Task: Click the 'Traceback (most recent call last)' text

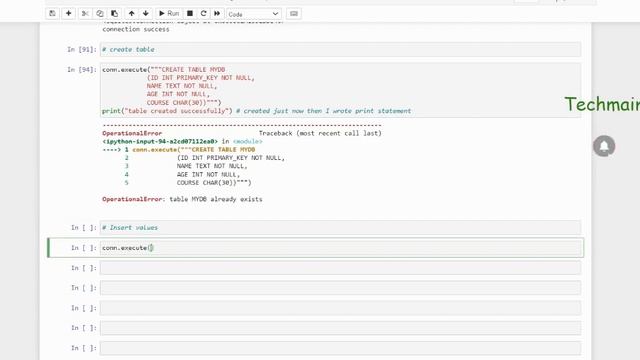Action: [x=320, y=133]
